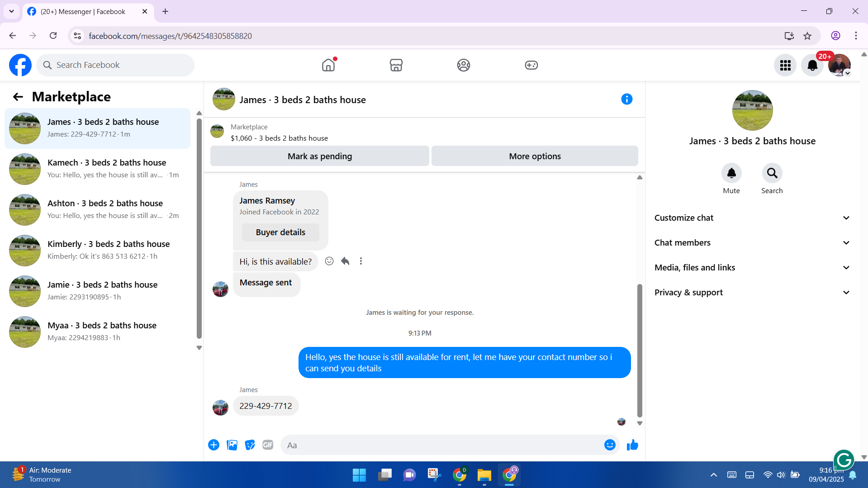This screenshot has width=868, height=488.
Task: Open Kamech 3 beds 2 baths conversation
Action: pos(97,169)
